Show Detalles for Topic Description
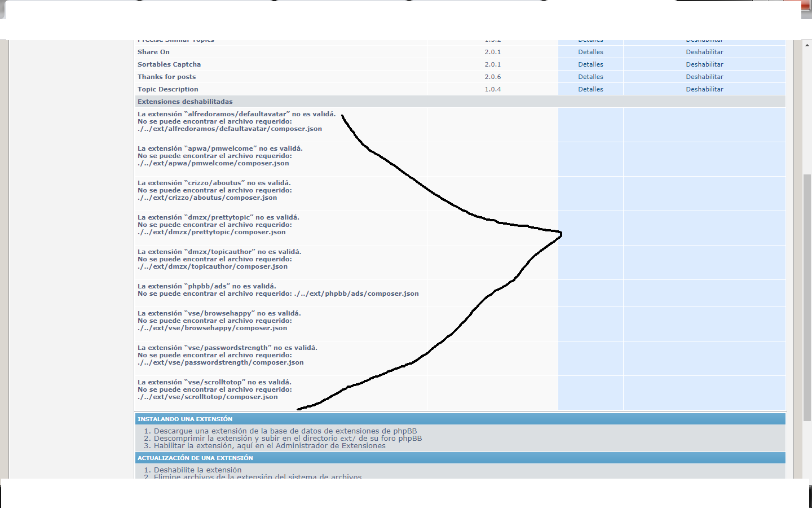Viewport: 812px width, 508px height. [590, 89]
